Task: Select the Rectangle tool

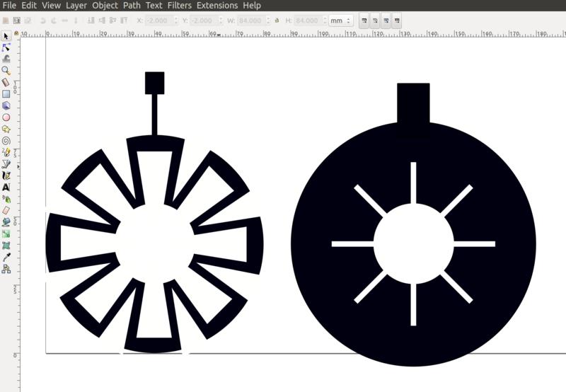Action: click(x=6, y=94)
